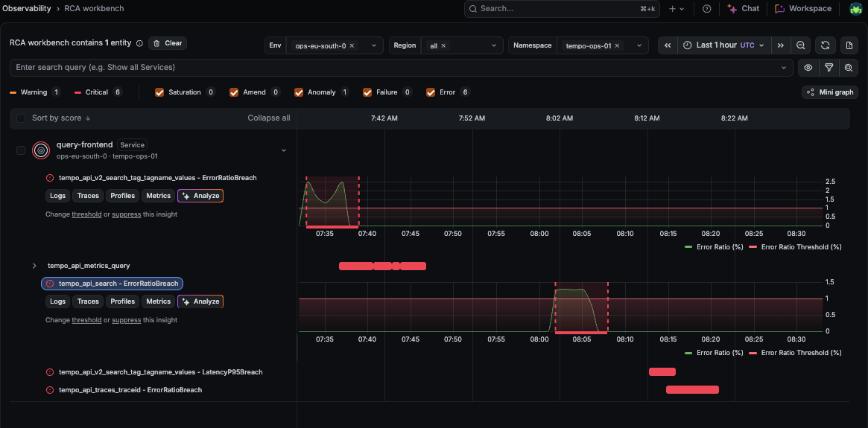This screenshot has height=428, width=868.
Task: Select the query-frontend entity checkbox
Action: pos(21,150)
